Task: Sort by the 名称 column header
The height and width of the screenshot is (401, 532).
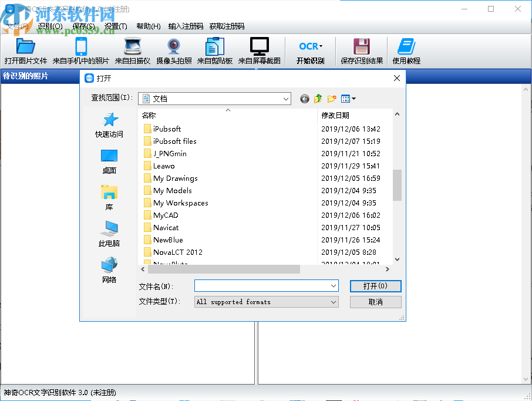Action: click(228, 115)
